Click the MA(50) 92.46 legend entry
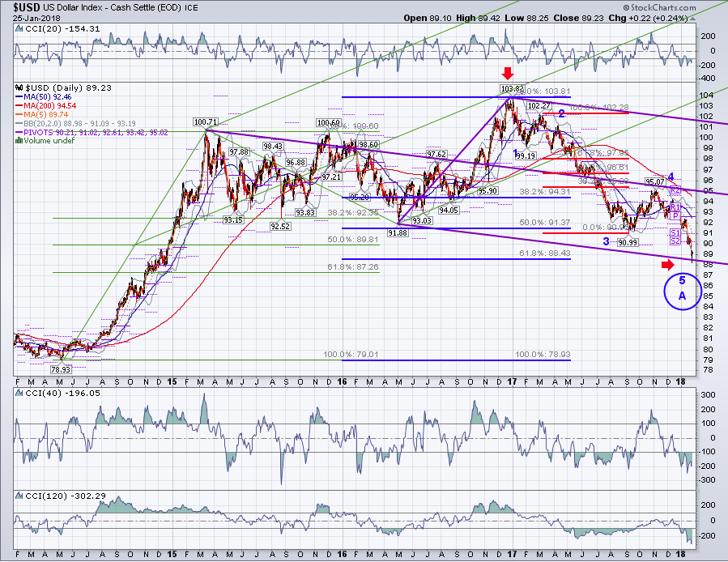The height and width of the screenshot is (562, 728). point(43,97)
